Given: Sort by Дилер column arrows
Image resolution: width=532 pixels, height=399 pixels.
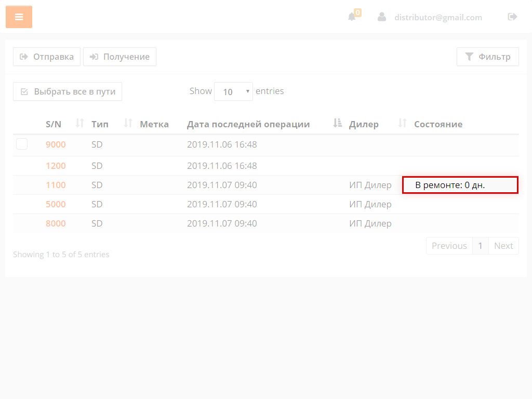Looking at the screenshot, I should [402, 123].
